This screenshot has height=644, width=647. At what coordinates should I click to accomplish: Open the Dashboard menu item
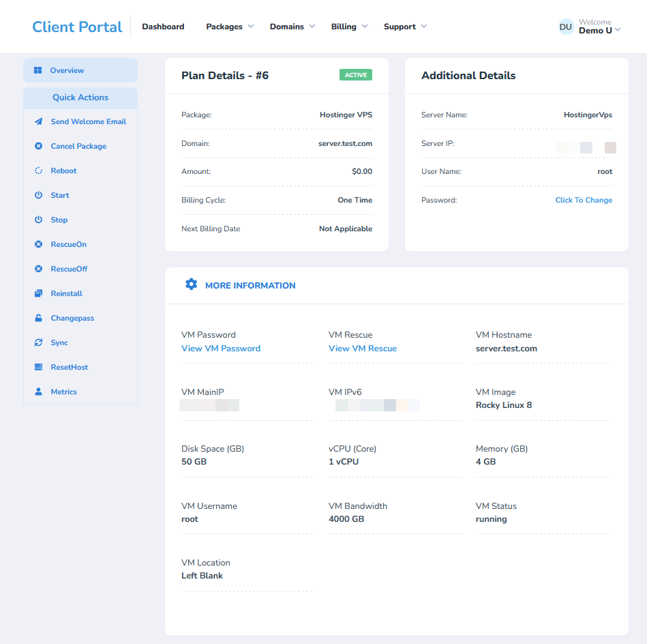[163, 27]
